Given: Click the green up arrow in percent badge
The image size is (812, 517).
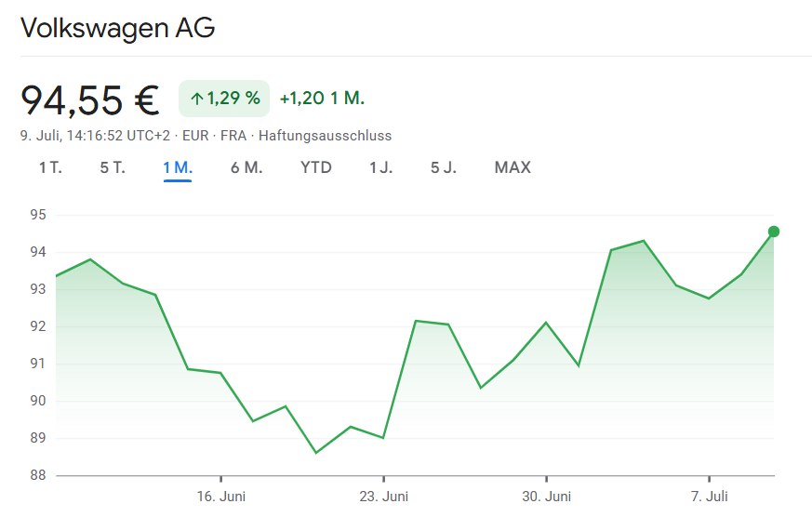Looking at the screenshot, I should [x=197, y=99].
